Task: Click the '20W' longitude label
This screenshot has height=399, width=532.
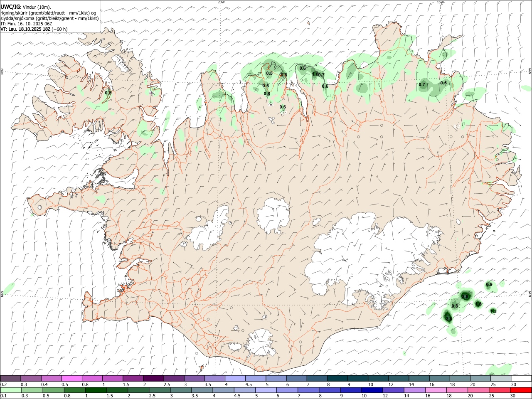Action: [x=221, y=2]
